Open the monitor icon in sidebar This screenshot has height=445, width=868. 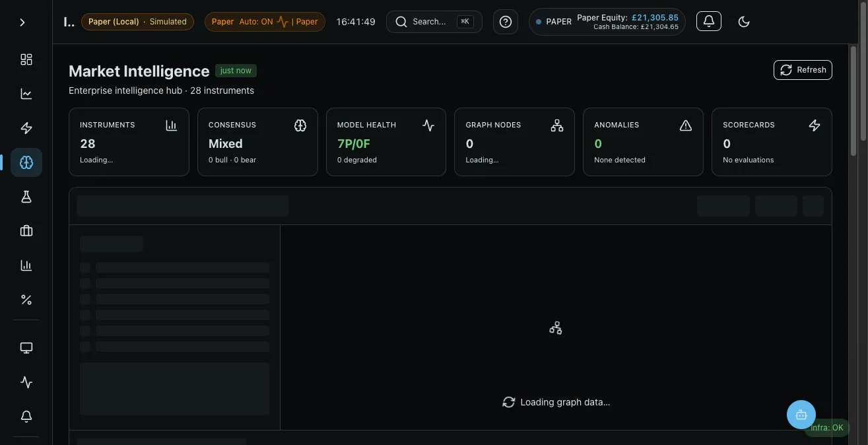[x=26, y=348]
